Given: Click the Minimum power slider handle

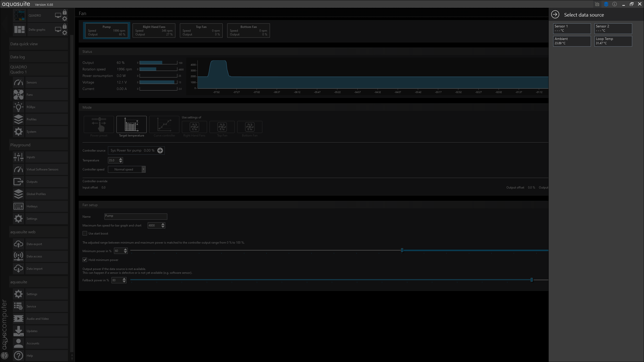Looking at the screenshot, I should click(402, 250).
